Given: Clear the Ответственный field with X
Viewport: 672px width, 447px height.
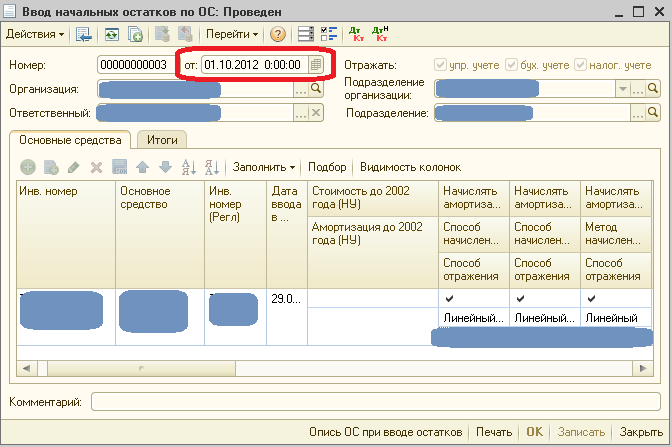Looking at the screenshot, I should (x=316, y=113).
